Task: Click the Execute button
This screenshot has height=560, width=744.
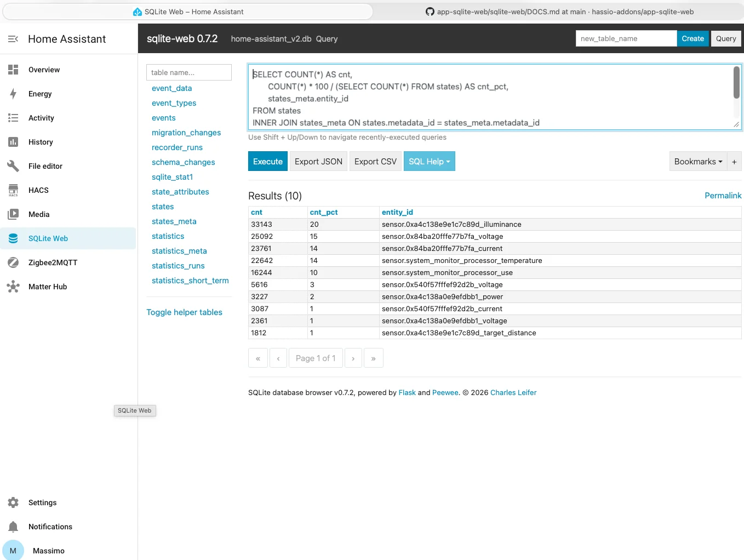Action: (x=268, y=161)
